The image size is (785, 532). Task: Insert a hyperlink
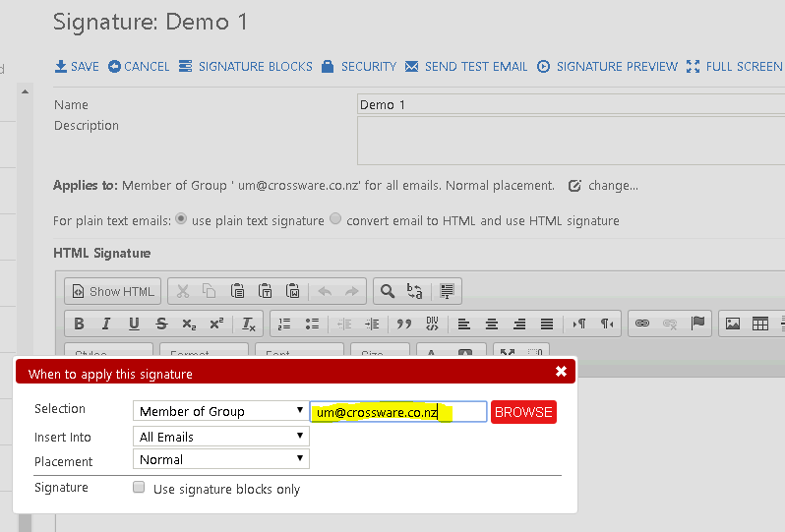click(x=642, y=324)
